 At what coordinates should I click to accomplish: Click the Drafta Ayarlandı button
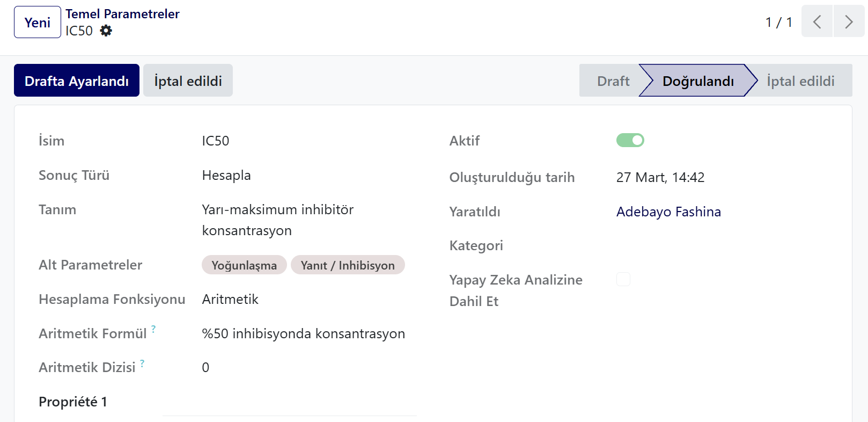[x=77, y=81]
